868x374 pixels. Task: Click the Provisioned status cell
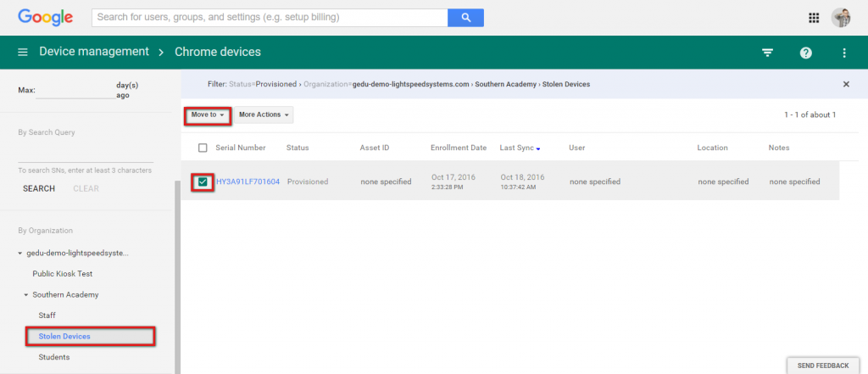[307, 181]
